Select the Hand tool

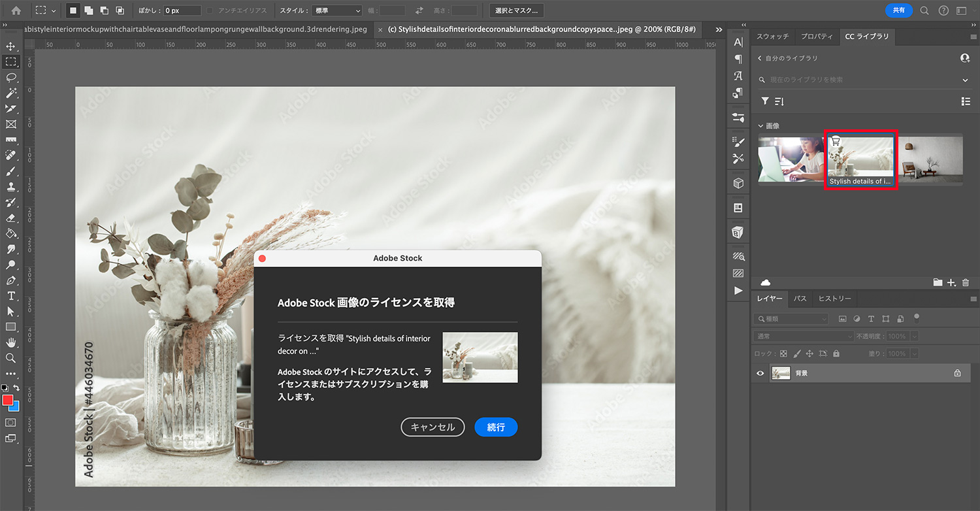(x=10, y=342)
